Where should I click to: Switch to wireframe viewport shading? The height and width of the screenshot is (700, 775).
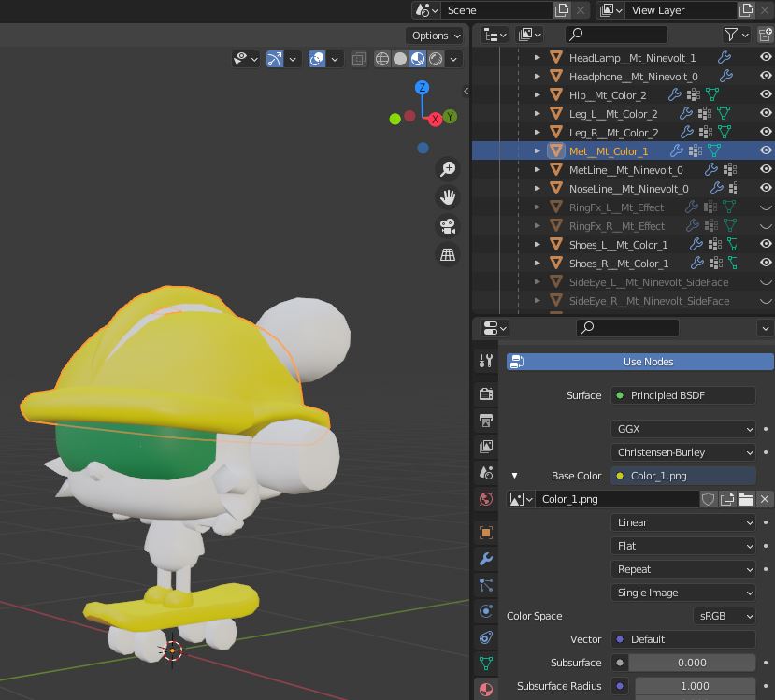coord(382,59)
